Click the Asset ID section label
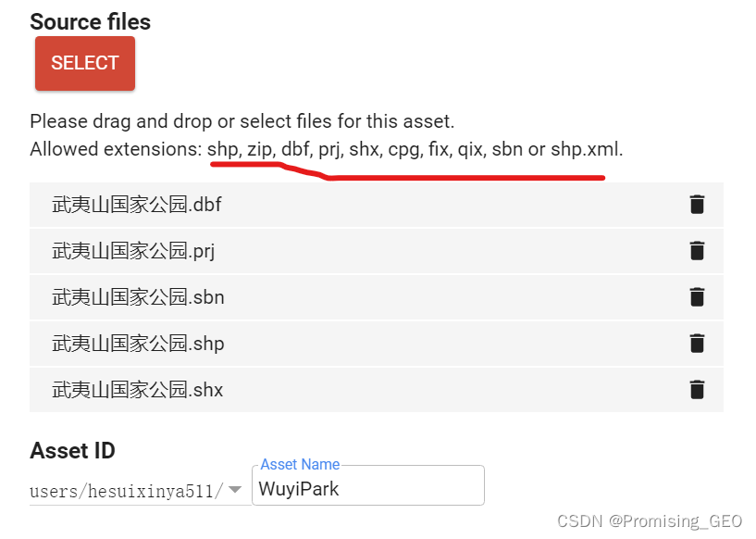Image resolution: width=756 pixels, height=539 pixels. click(x=71, y=450)
